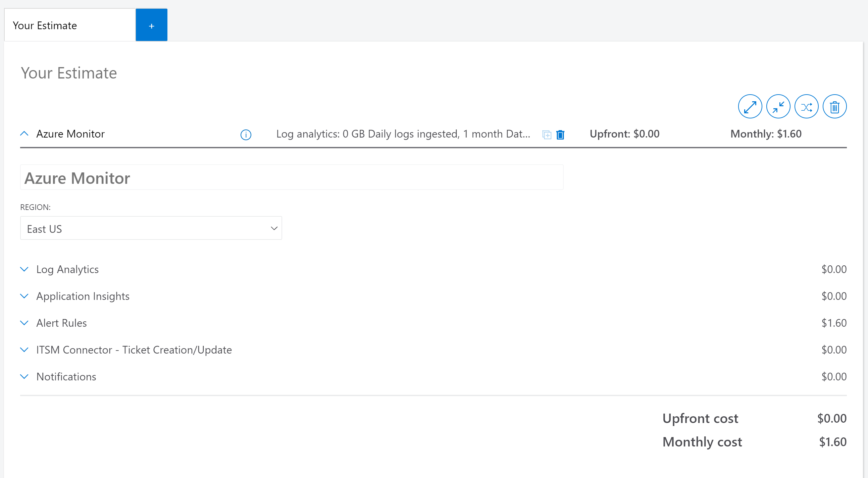Delete the Azure Monitor service row
Screen dimensions: 868x478
pos(560,135)
